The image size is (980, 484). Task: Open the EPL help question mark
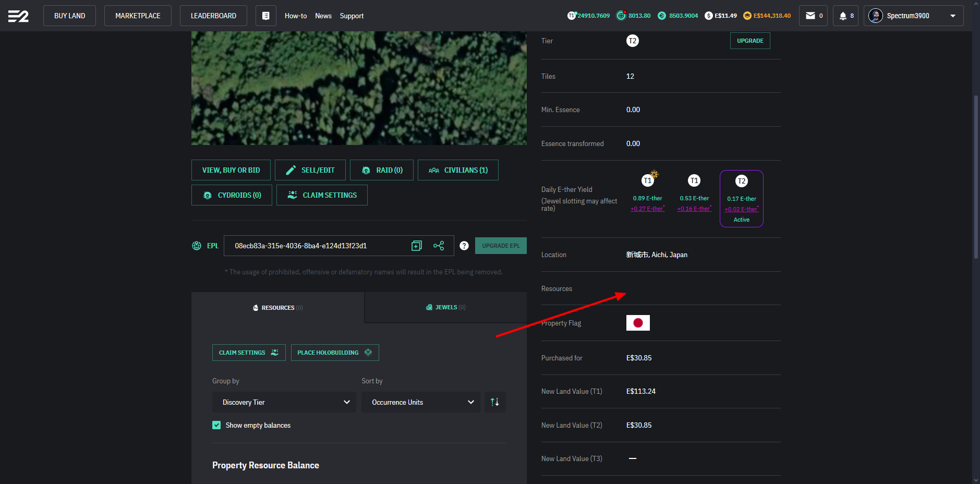[464, 246]
